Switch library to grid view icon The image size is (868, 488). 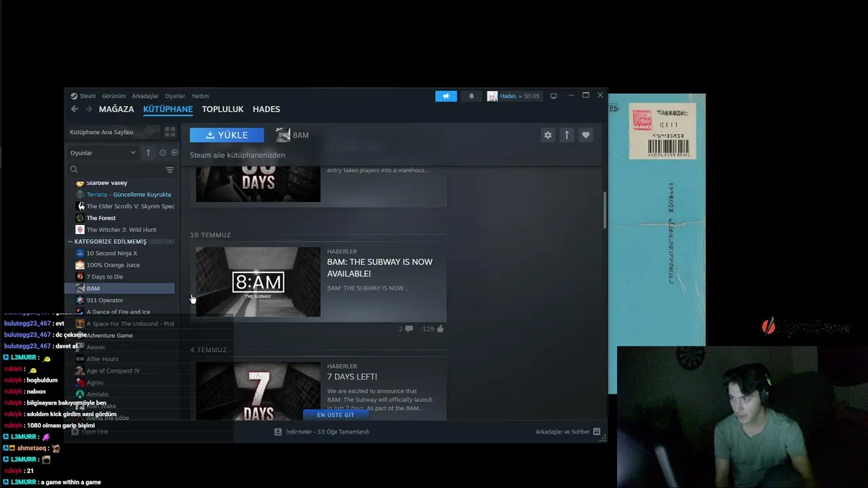tap(170, 132)
